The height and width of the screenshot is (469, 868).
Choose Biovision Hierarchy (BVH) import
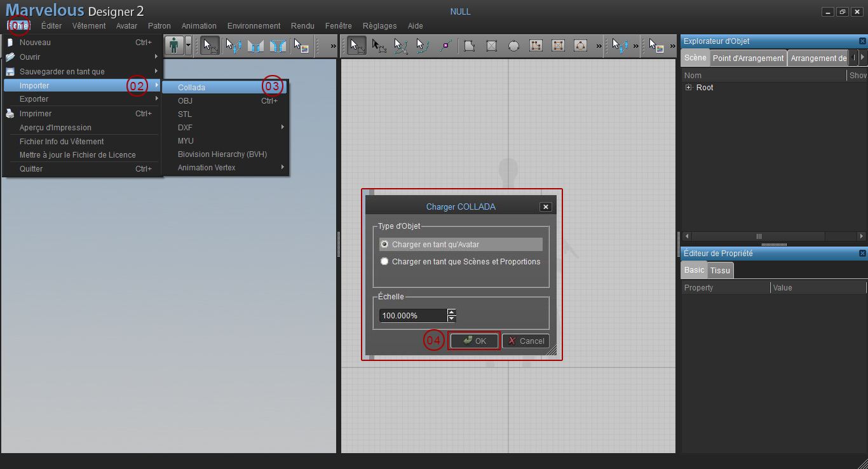(224, 154)
